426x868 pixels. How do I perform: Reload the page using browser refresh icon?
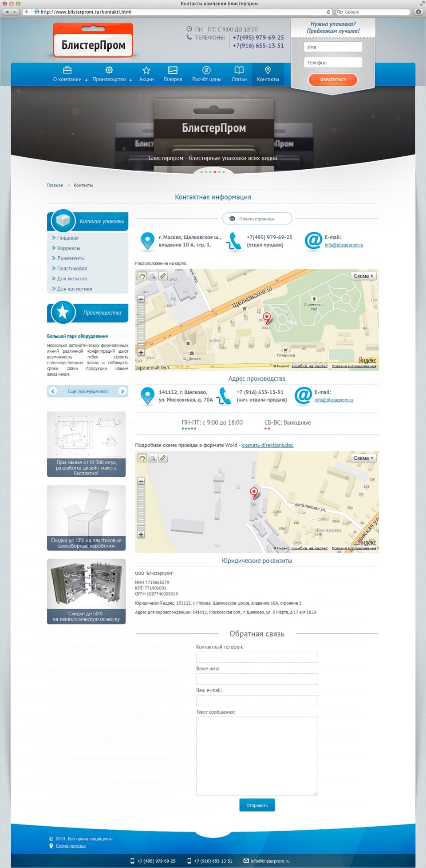pos(328,12)
